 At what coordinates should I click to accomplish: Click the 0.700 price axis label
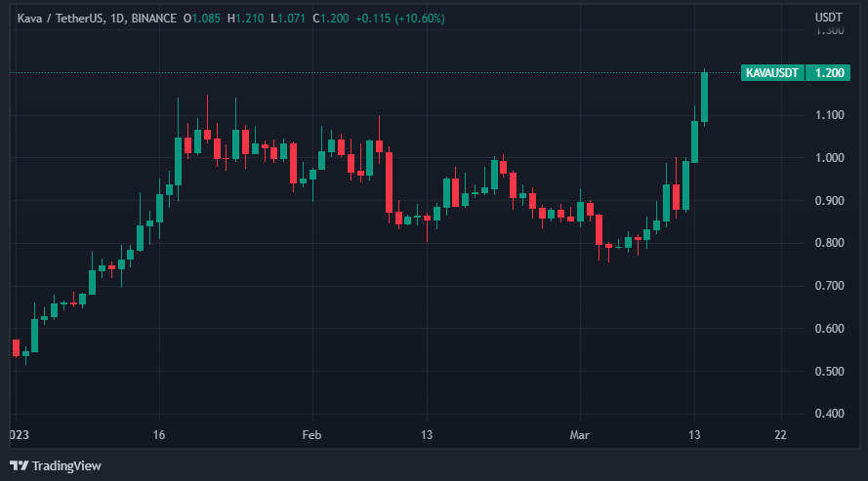point(829,286)
